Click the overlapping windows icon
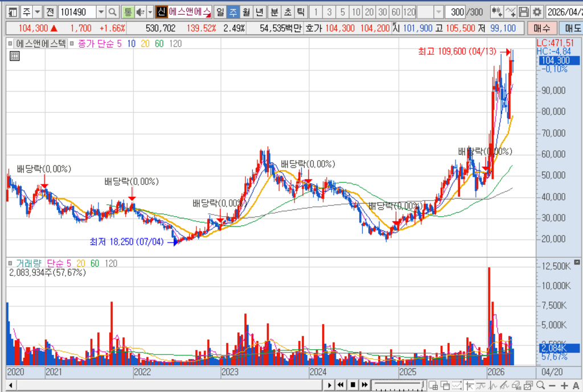583x392 pixels. click(445, 385)
